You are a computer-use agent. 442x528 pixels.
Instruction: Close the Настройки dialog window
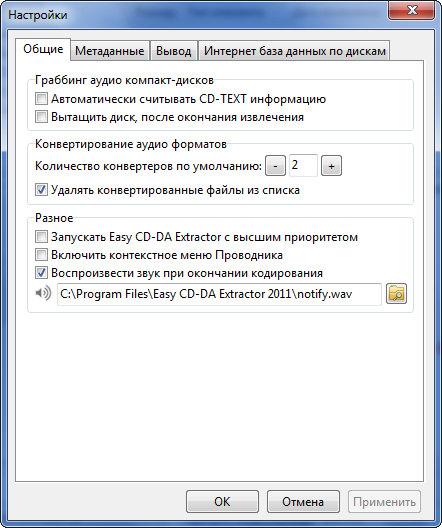point(413,10)
